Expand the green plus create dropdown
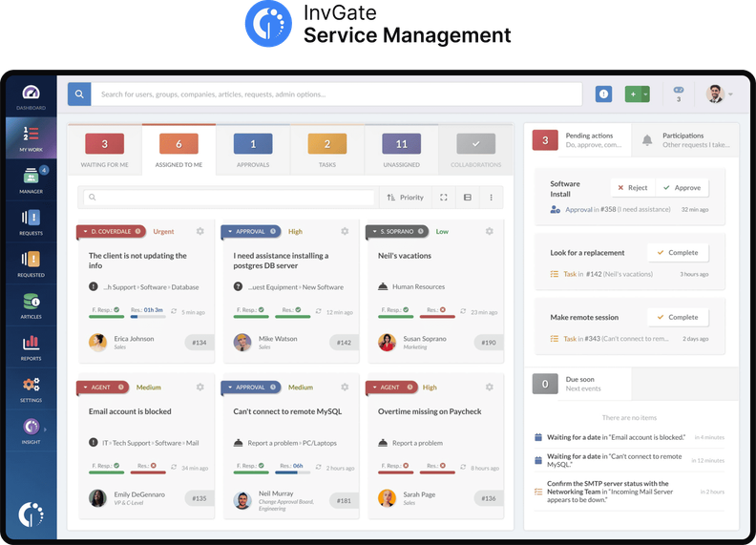This screenshot has width=756, height=545. (x=645, y=94)
